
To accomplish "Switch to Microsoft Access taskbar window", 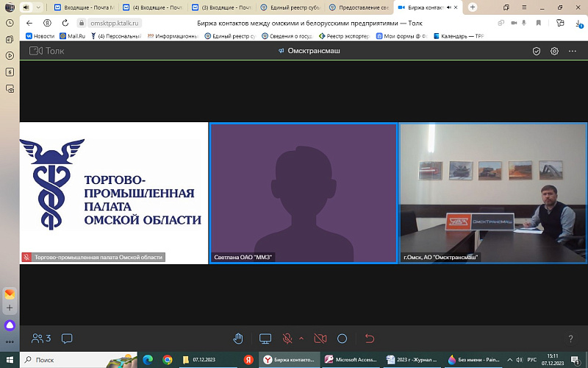I will [351, 360].
